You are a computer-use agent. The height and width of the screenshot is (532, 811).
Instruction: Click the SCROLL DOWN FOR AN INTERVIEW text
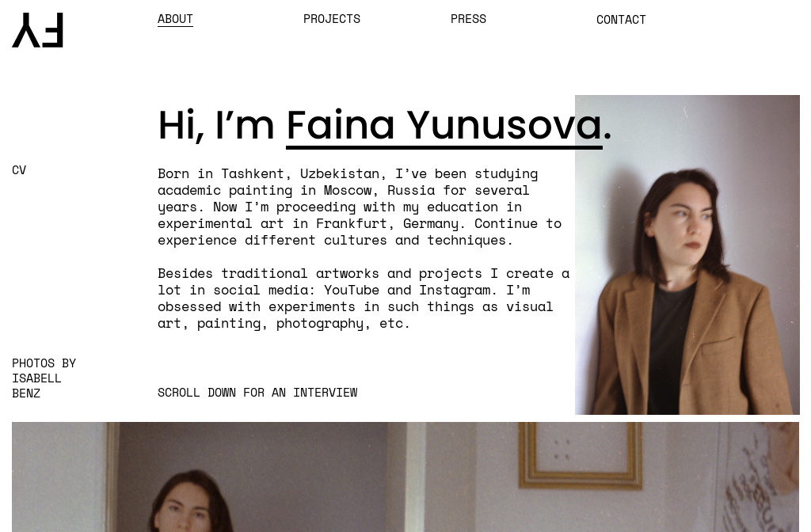click(257, 393)
